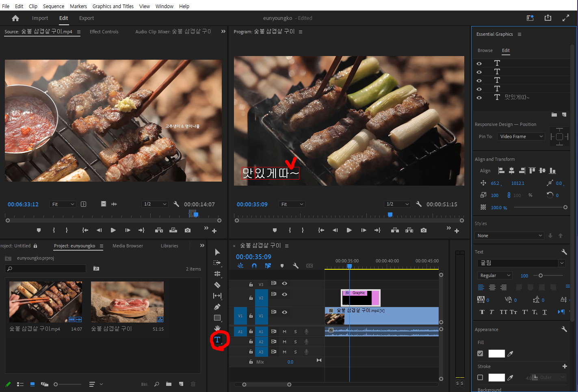Toggle V2 track output eye
The image size is (578, 392).
point(284,294)
